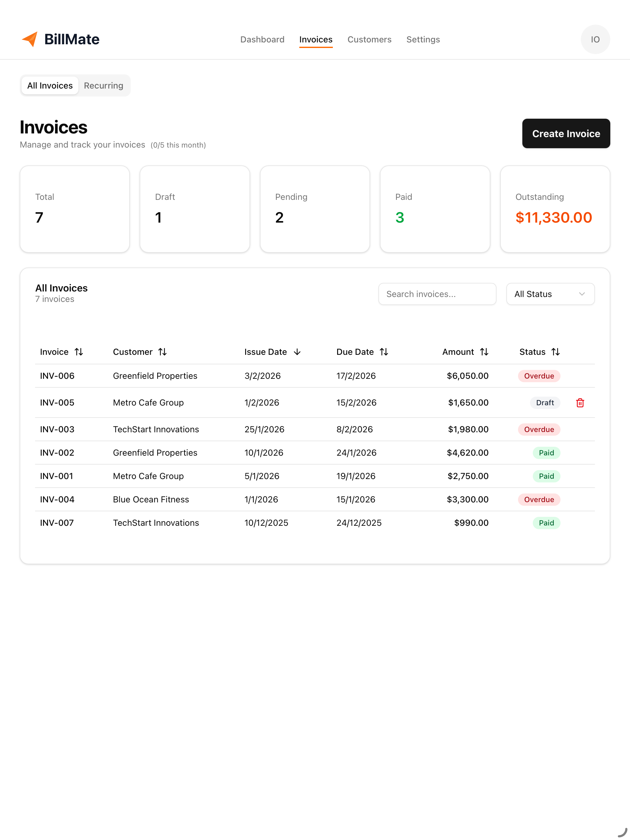Click the Overdue badge for INV-003
This screenshot has width=630, height=840.
pos(539,429)
